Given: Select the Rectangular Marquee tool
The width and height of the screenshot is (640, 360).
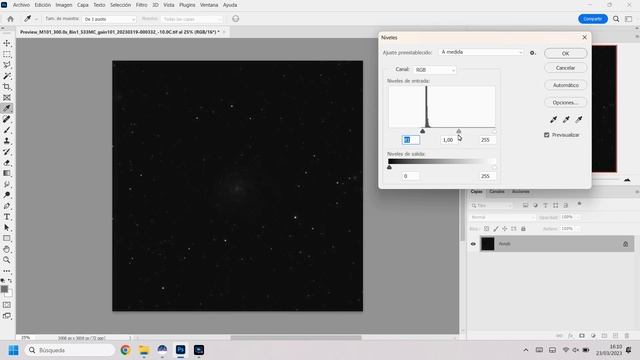Looking at the screenshot, I should tap(7, 54).
